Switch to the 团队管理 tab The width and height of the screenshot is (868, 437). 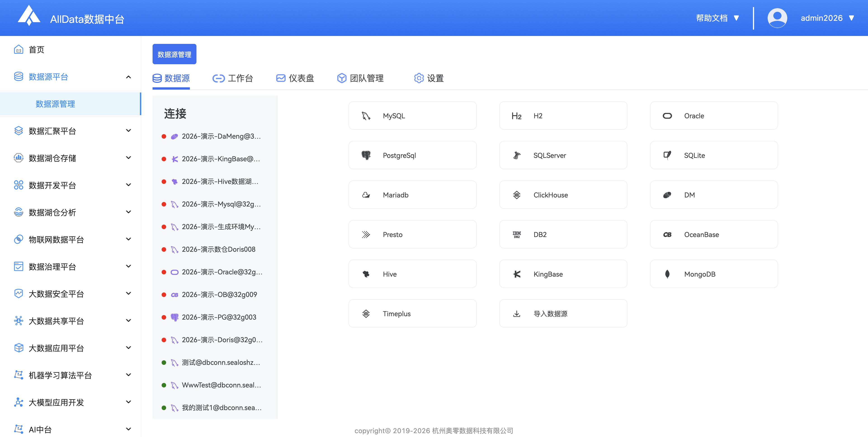coord(360,78)
